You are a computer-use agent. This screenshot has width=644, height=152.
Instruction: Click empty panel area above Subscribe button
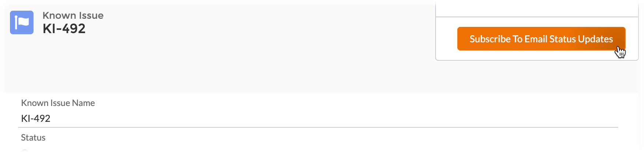(537, 7)
